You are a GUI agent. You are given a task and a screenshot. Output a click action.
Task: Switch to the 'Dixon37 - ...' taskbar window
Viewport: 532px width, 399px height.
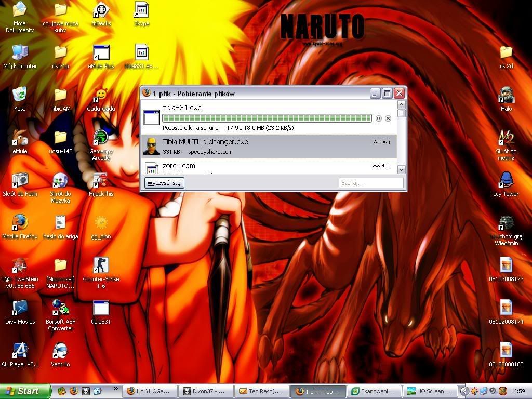point(207,392)
